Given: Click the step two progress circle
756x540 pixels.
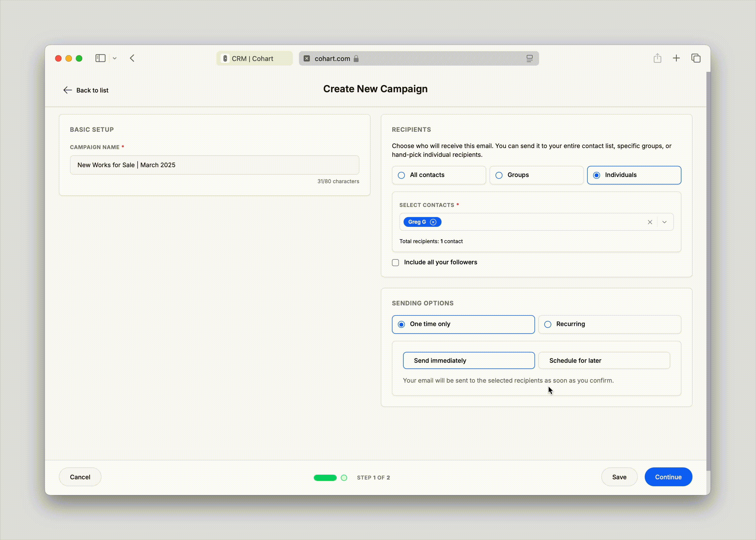Looking at the screenshot, I should coord(344,478).
